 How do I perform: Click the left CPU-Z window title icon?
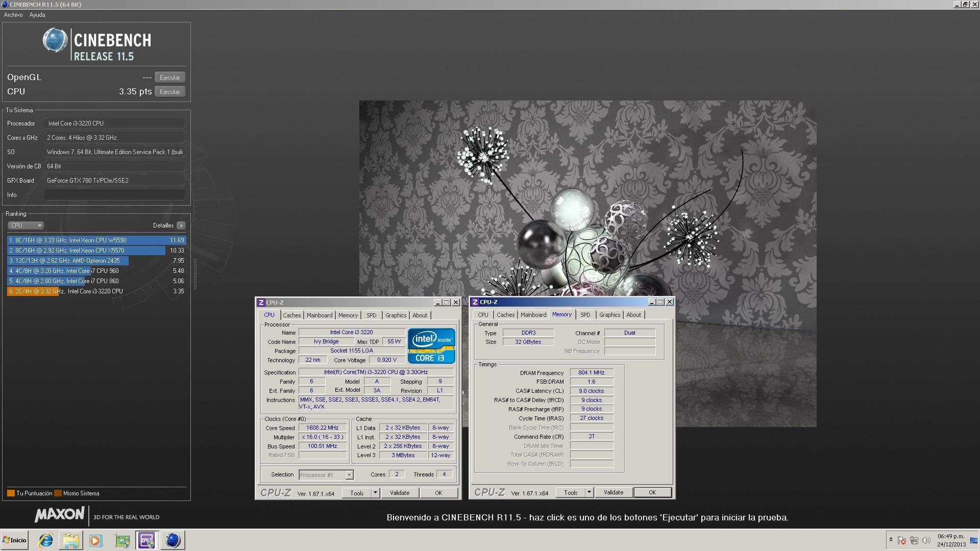click(261, 302)
